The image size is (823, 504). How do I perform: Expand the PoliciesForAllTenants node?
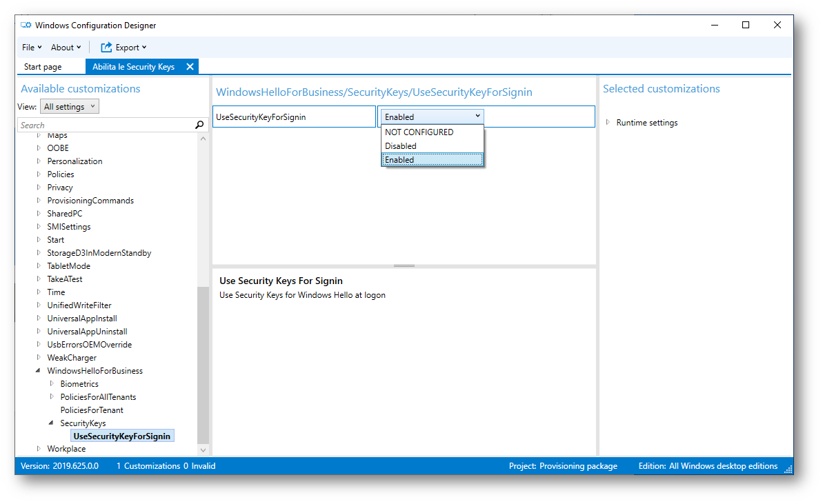(52, 397)
